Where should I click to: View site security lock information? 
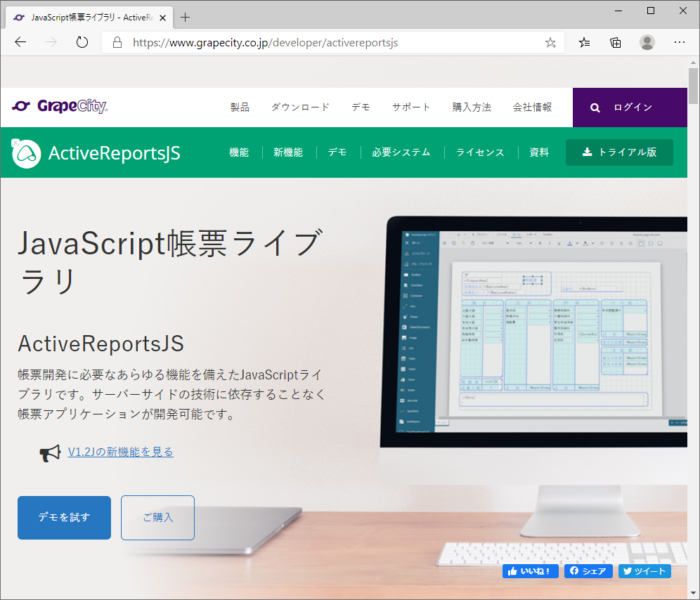click(117, 42)
